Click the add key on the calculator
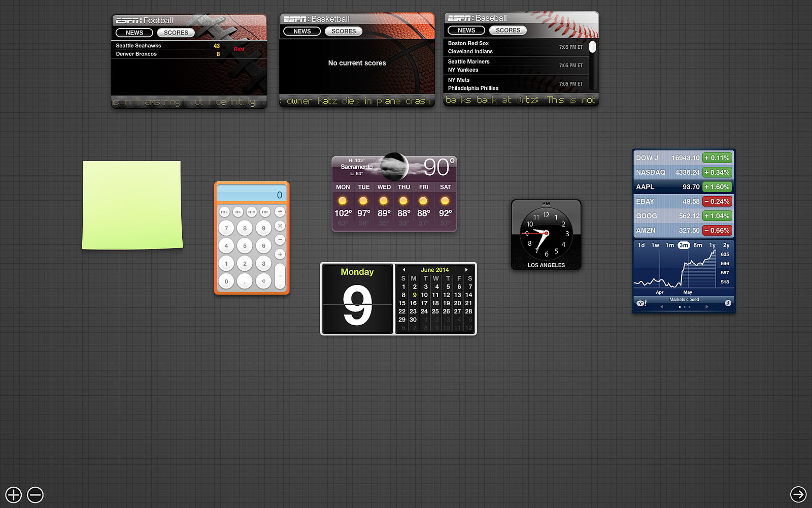Screen dimensions: 812x508 pos(280,254)
